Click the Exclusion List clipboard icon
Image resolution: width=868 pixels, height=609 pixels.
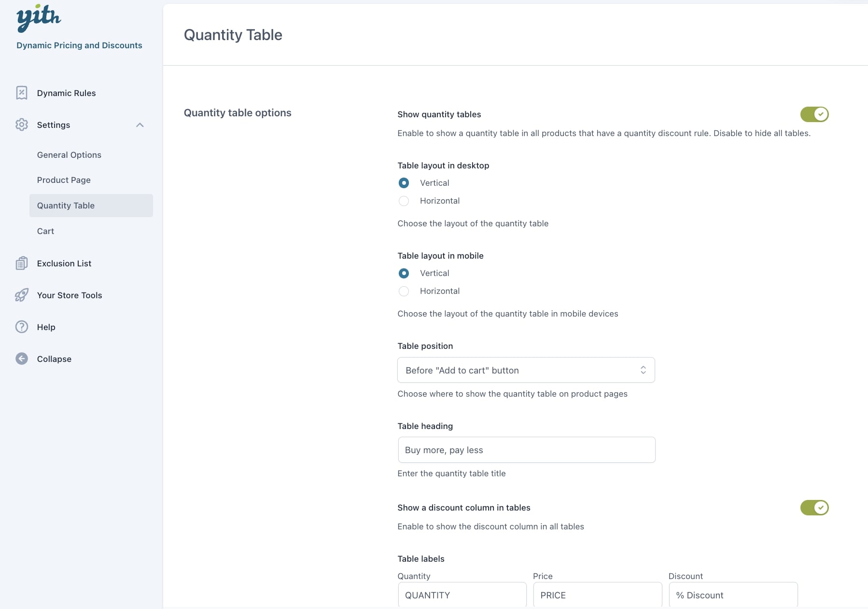click(x=22, y=263)
